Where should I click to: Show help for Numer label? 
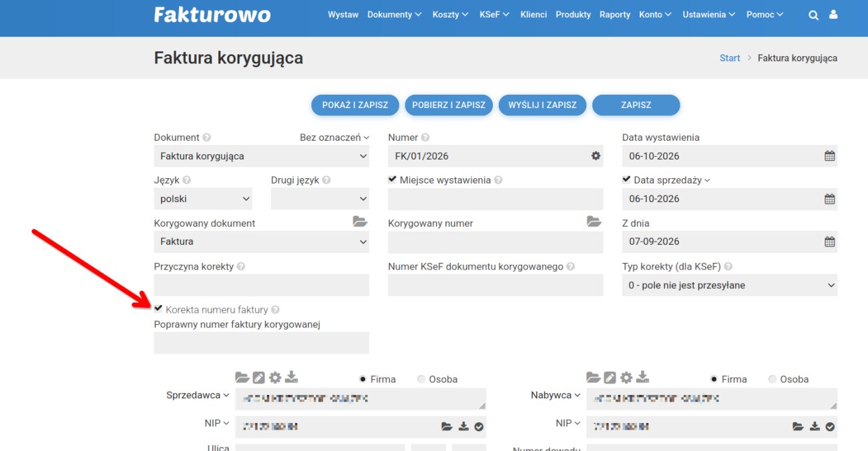click(425, 137)
